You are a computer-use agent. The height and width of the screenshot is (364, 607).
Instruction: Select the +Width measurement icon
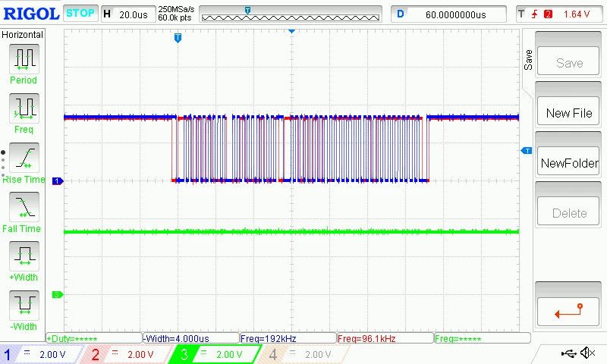pos(24,256)
